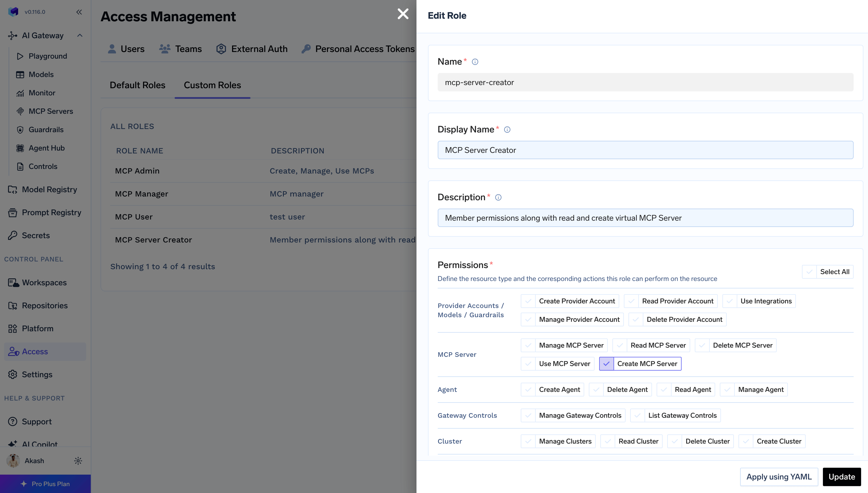Open the Agent Hub sidebar item
The height and width of the screenshot is (493, 868).
[x=46, y=148]
